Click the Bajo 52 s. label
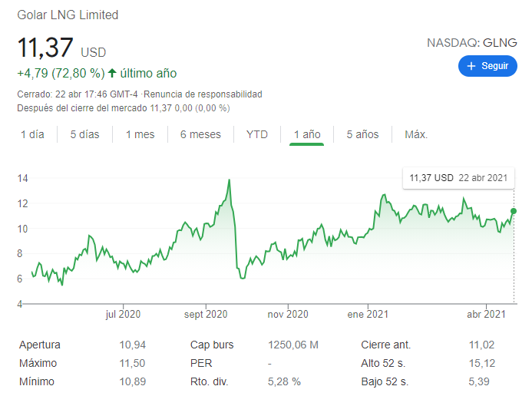The image size is (532, 396). point(385,381)
